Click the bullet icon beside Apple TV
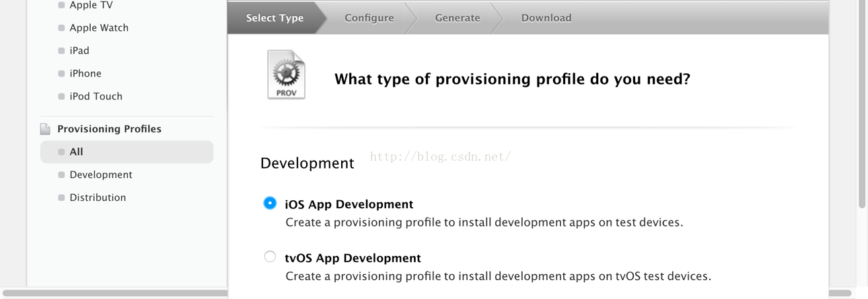The image size is (868, 299). [62, 5]
